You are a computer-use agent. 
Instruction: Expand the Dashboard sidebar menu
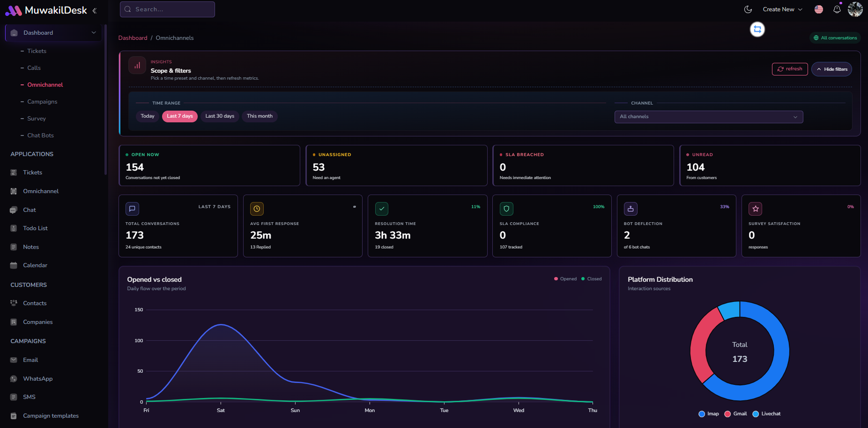pyautogui.click(x=53, y=33)
